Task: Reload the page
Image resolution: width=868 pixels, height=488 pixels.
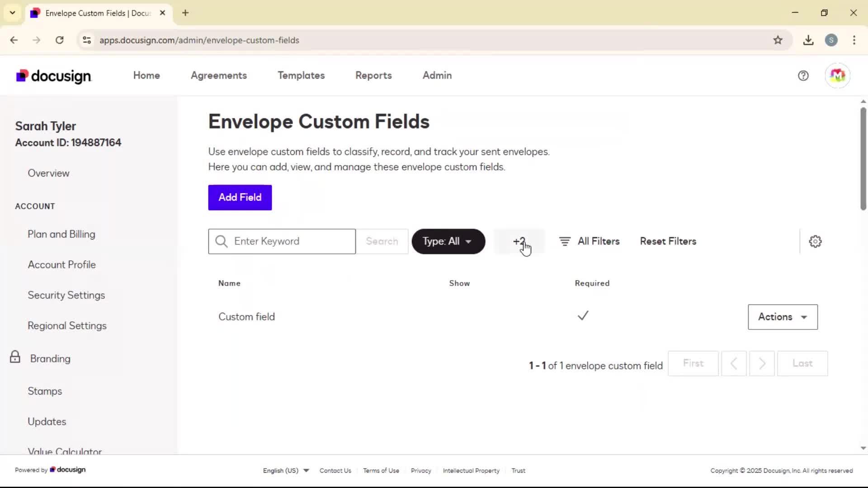Action: click(x=59, y=40)
